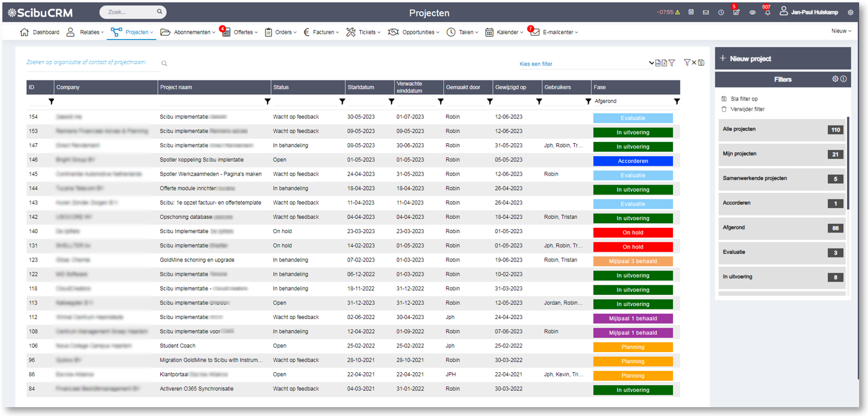Export list to Excel file icon
Screen dimensions: 868x416
(x=664, y=63)
